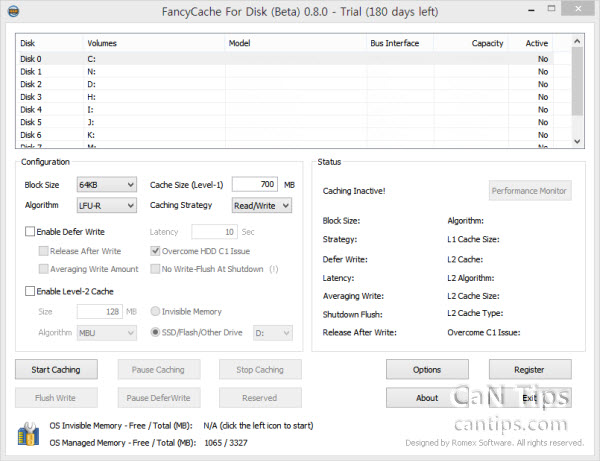Select the Disk 2 row
Image resolution: width=600 pixels, height=461 pixels.
[285, 84]
